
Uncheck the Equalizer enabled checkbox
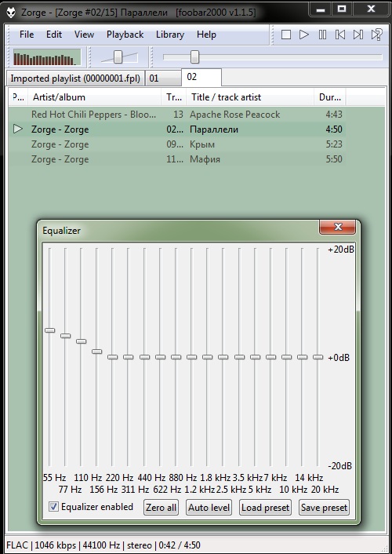[x=53, y=507]
